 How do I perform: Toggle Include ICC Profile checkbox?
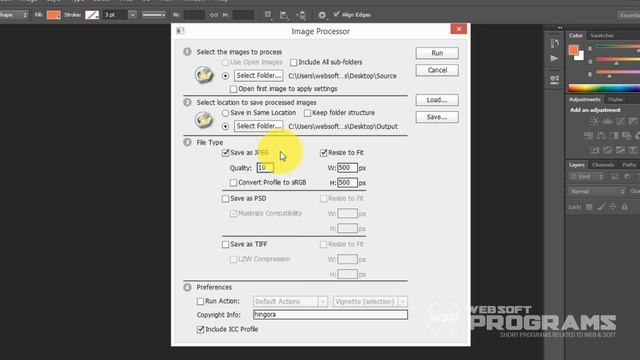coord(200,329)
